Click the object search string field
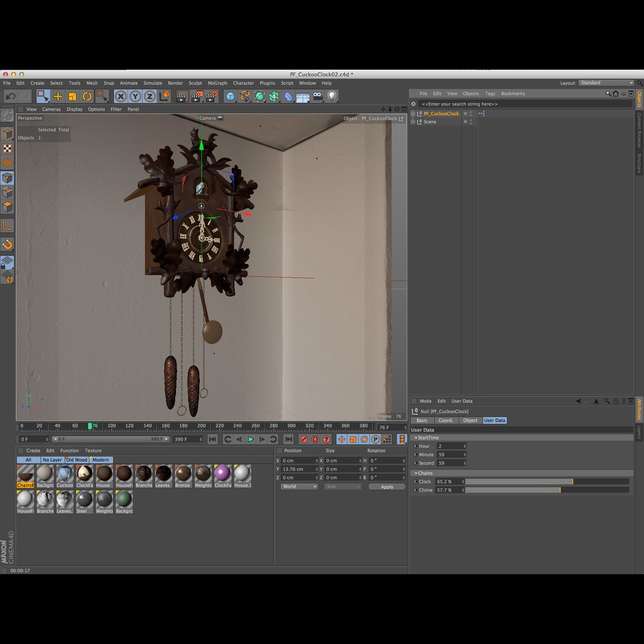The image size is (644, 644). (525, 104)
